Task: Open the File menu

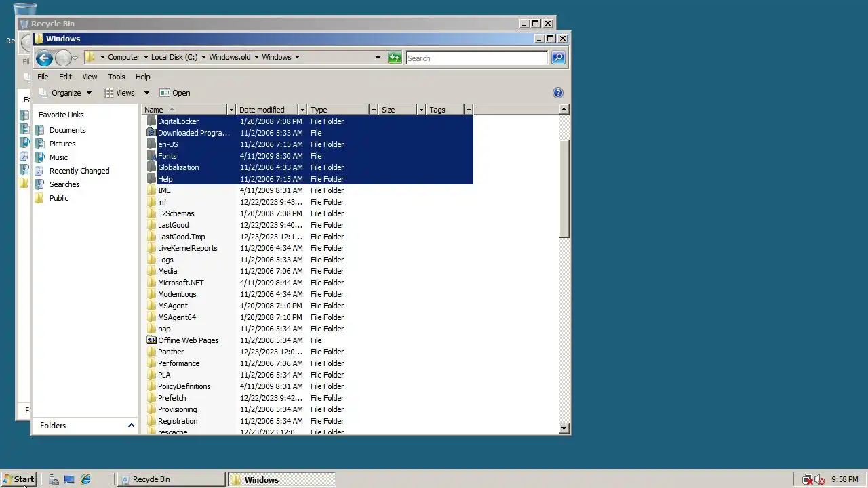Action: coord(43,77)
